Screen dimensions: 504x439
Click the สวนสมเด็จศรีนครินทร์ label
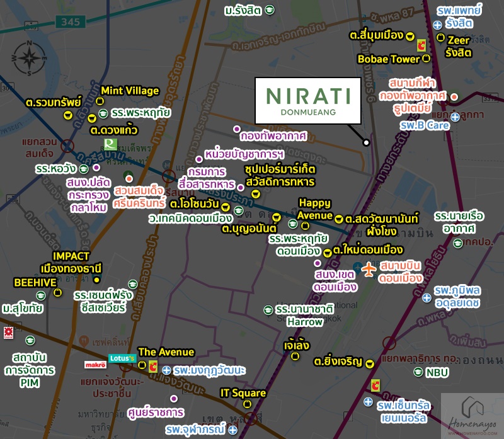click(139, 197)
